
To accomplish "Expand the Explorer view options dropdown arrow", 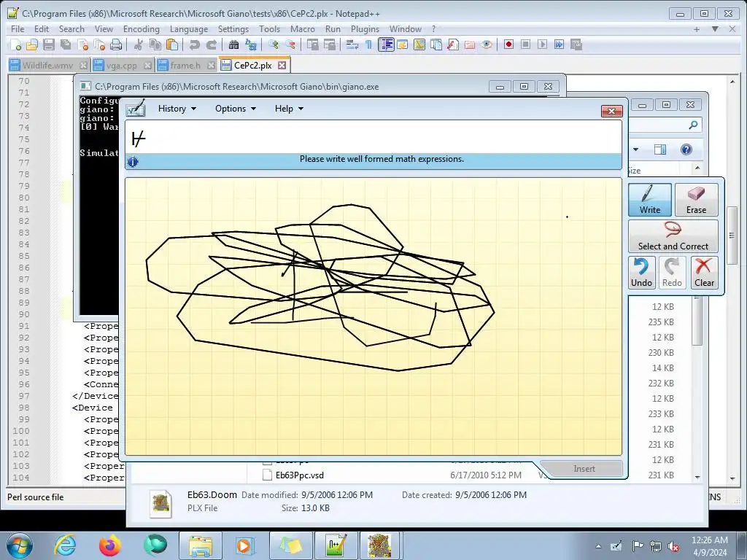I will tap(635, 149).
